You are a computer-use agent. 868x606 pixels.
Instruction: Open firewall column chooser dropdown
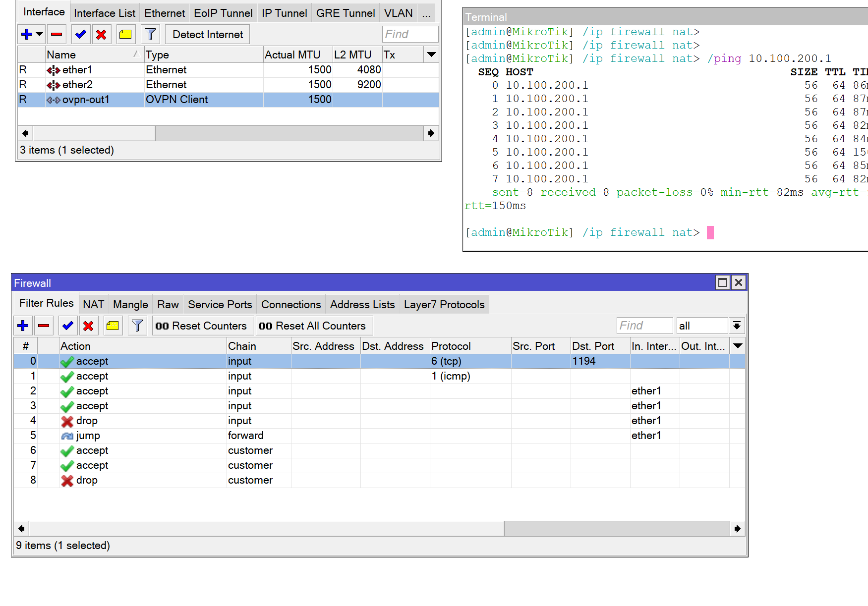[x=738, y=346]
